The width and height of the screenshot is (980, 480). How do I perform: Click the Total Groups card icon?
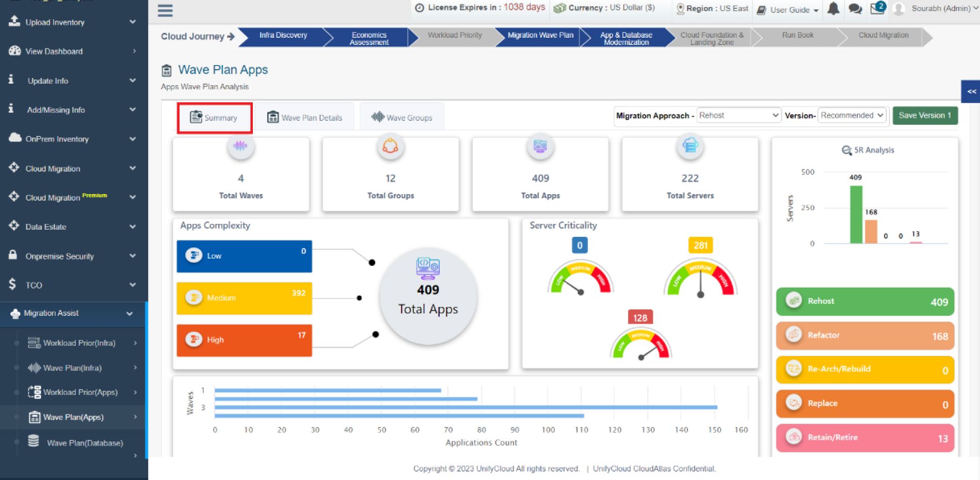pos(390,147)
